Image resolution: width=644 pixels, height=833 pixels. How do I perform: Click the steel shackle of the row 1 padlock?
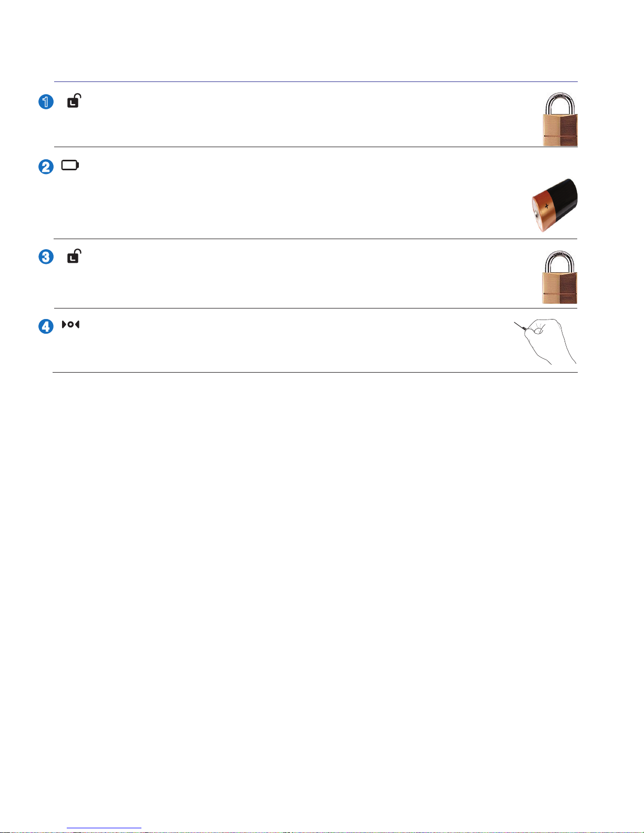click(x=560, y=104)
